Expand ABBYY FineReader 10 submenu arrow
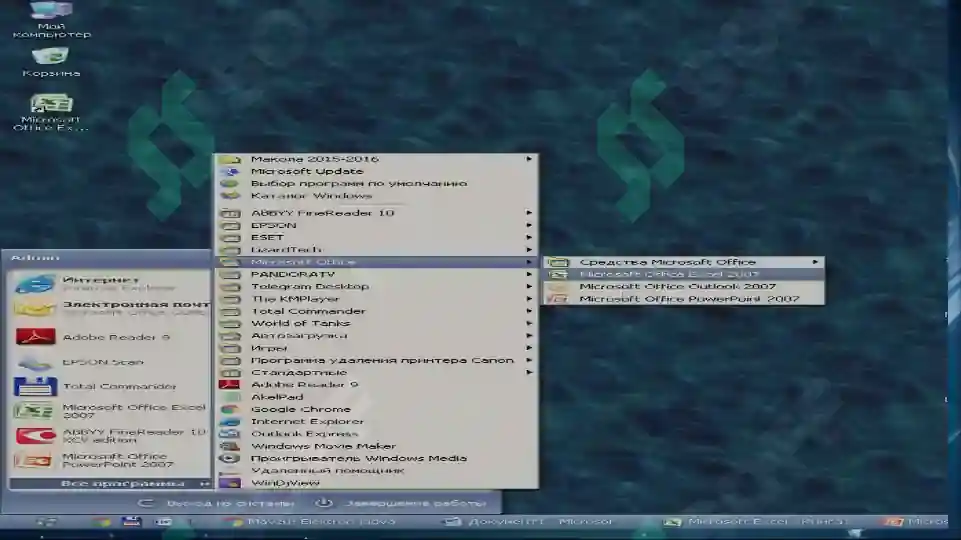 (x=528, y=213)
